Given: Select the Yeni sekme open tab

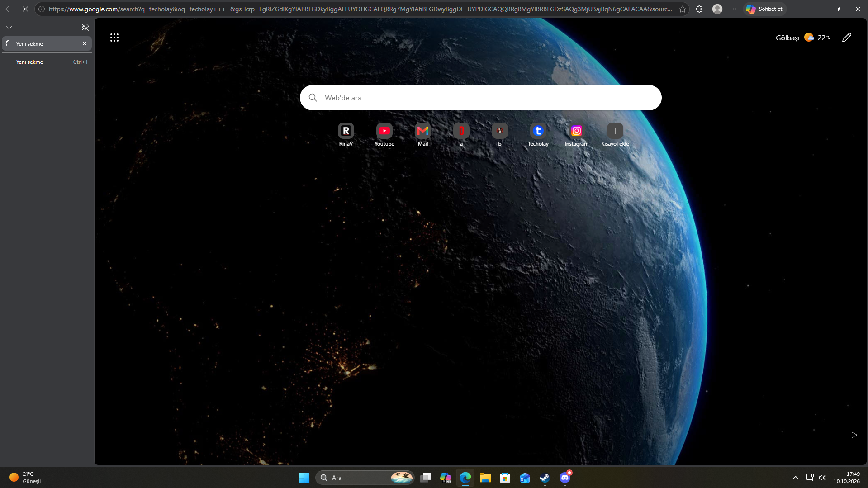Looking at the screenshot, I should pyautogui.click(x=47, y=43).
